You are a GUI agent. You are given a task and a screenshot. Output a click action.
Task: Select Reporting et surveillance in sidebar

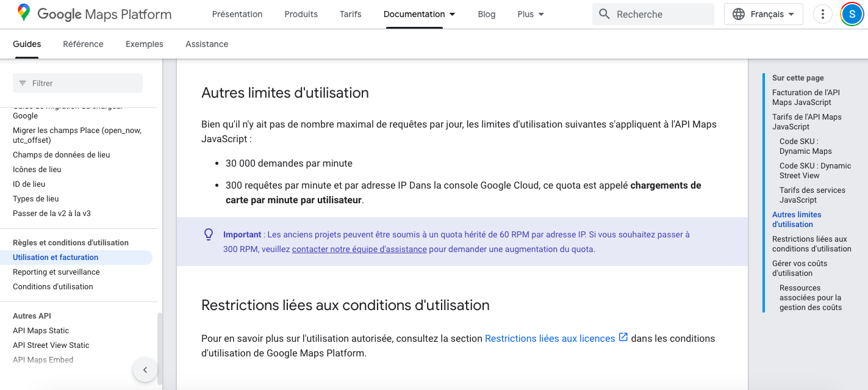point(56,272)
